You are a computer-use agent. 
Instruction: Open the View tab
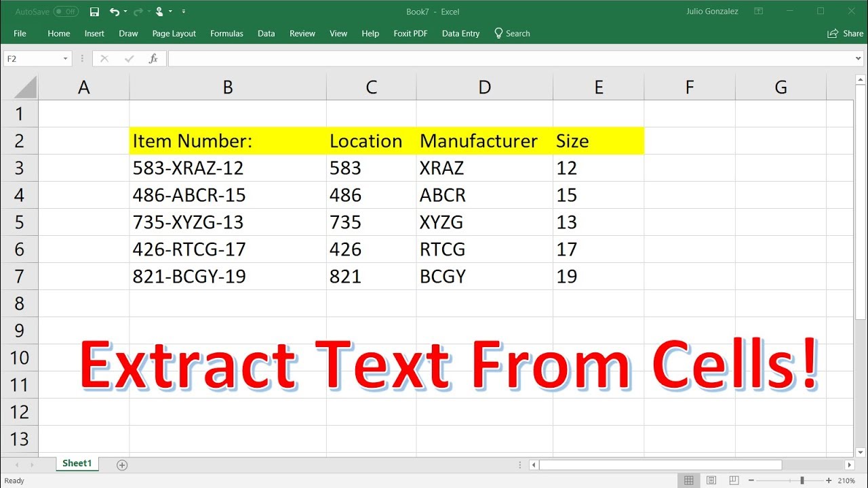point(338,33)
